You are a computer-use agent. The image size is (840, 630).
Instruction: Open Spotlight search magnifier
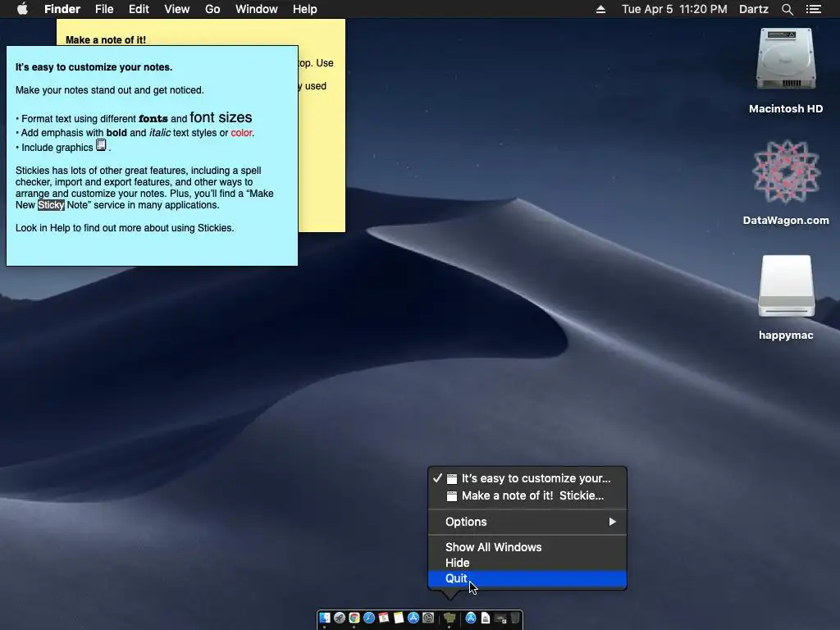(x=787, y=9)
